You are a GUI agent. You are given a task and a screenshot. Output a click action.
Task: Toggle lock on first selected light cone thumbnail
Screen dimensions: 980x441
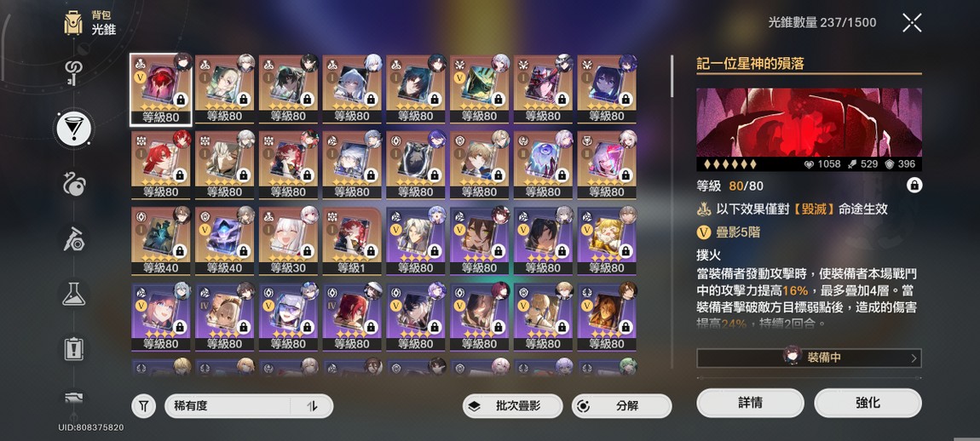point(181,100)
